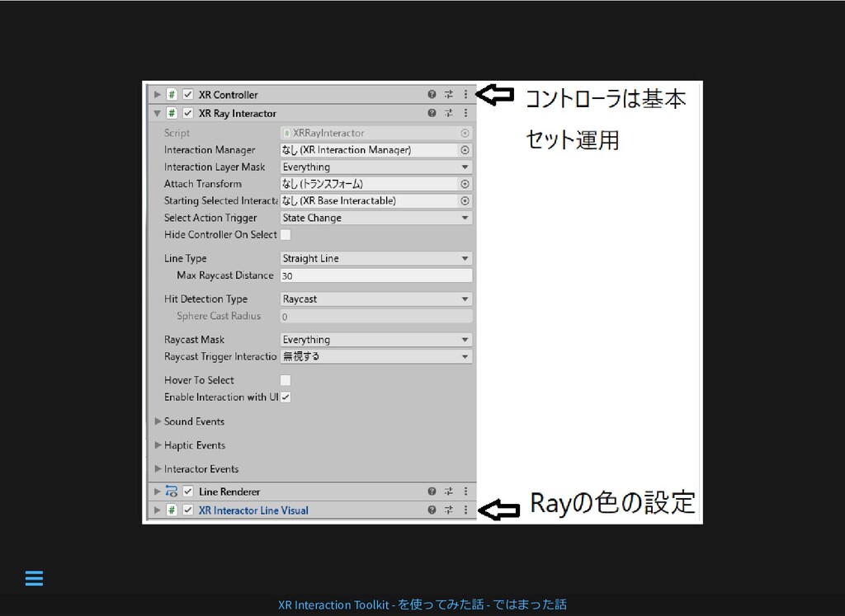Click the Max Raycast Distance label
Image resolution: width=845 pixels, height=616 pixels.
click(225, 275)
